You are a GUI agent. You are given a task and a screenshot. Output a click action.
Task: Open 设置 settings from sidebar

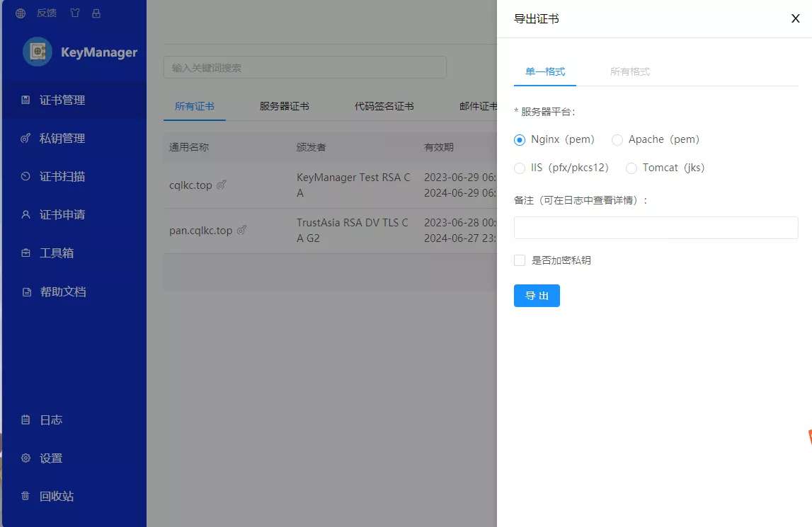click(51, 458)
